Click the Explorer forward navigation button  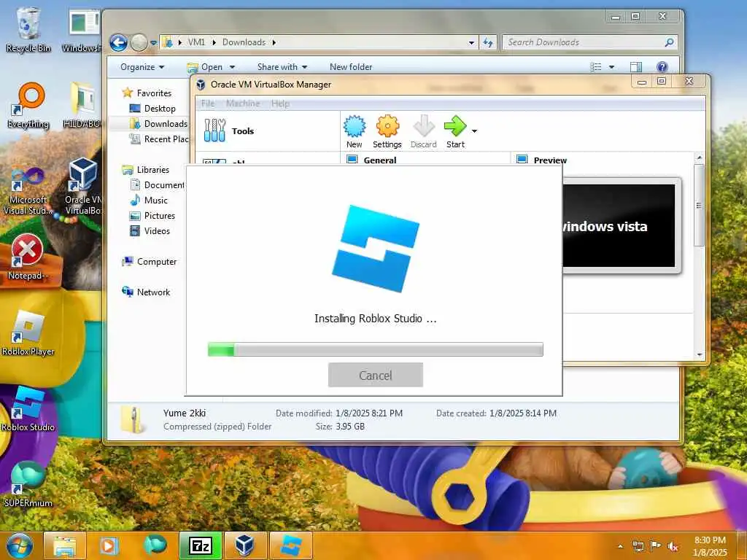point(139,42)
